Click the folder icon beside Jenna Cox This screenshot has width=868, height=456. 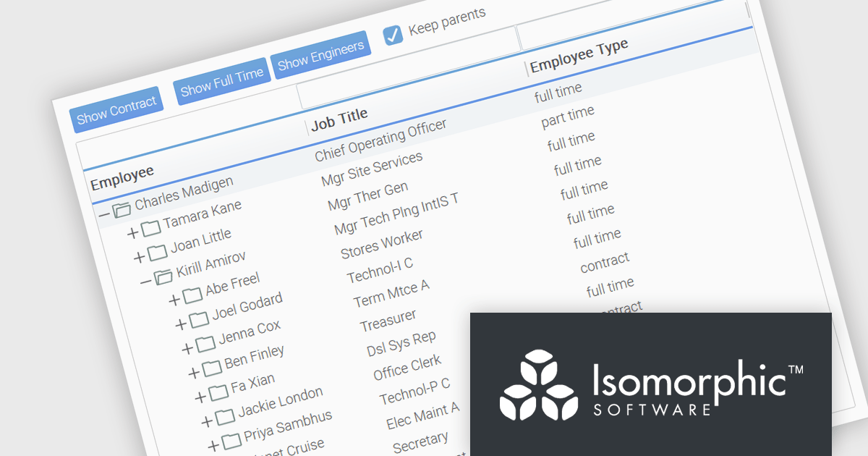[205, 344]
